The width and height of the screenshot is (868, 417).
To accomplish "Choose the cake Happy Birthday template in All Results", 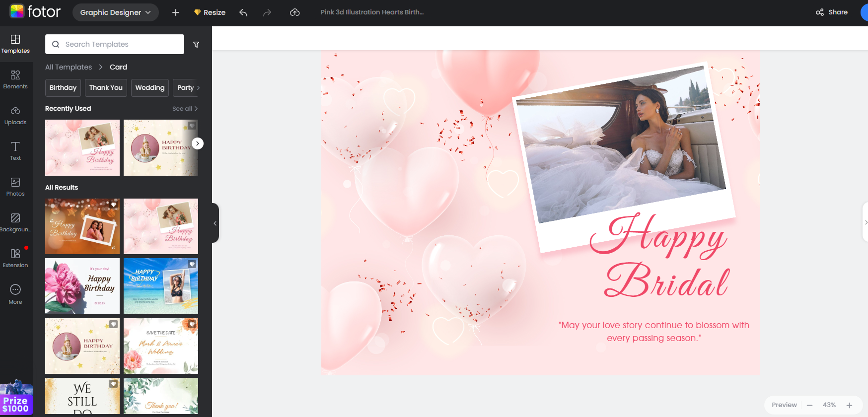I will pyautogui.click(x=82, y=346).
